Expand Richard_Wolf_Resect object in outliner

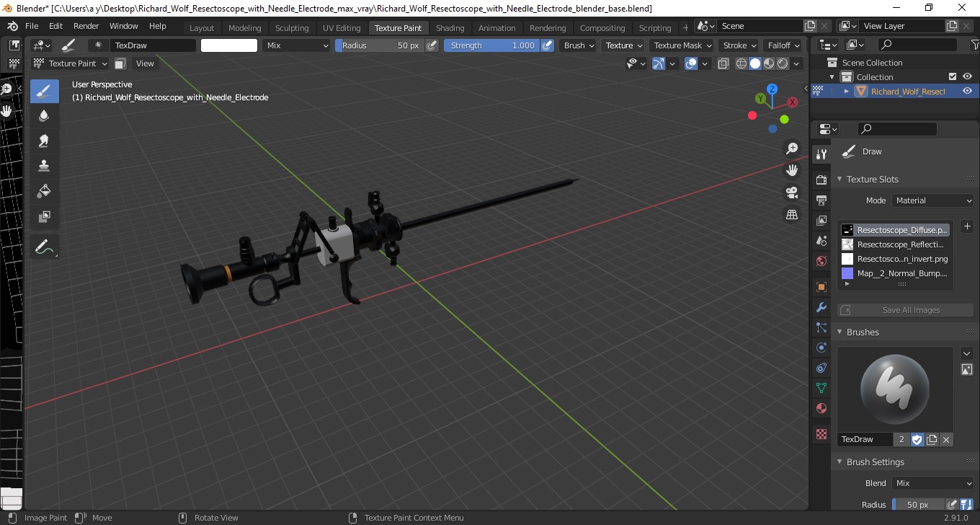[x=847, y=91]
